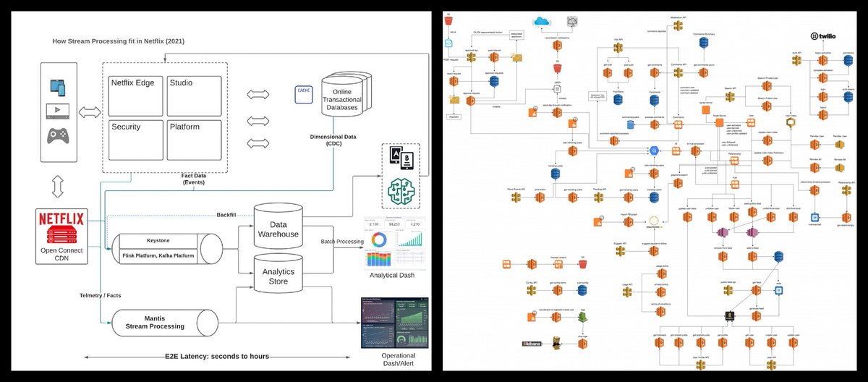Select the black database icon above get-profile
Viewport: 868px width, 382px height.
pyautogui.click(x=730, y=316)
